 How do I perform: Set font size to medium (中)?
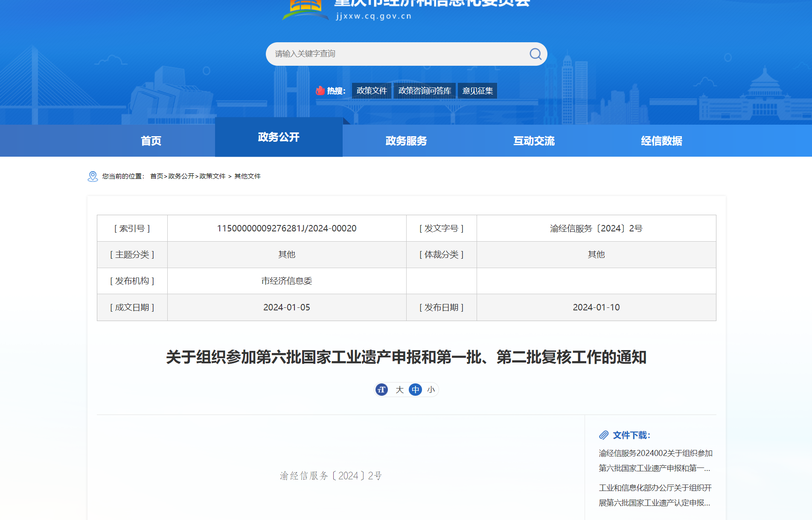(x=415, y=389)
